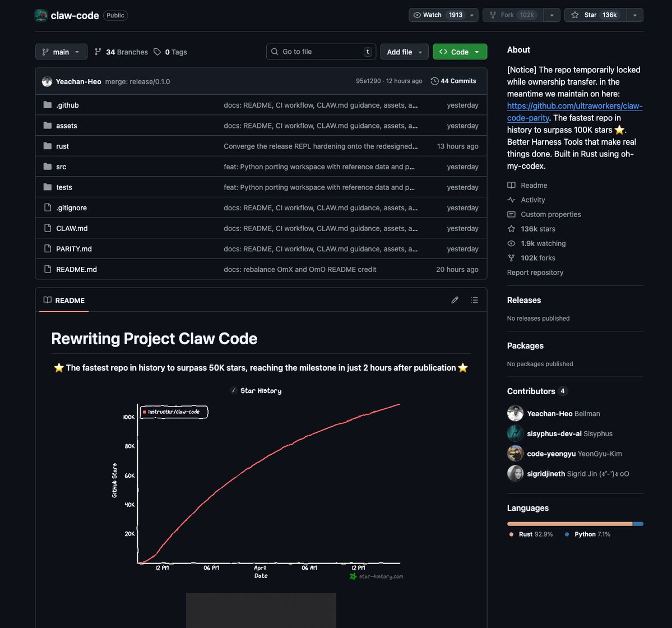Click the .gitignore file icon
The height and width of the screenshot is (628, 672).
click(48, 207)
